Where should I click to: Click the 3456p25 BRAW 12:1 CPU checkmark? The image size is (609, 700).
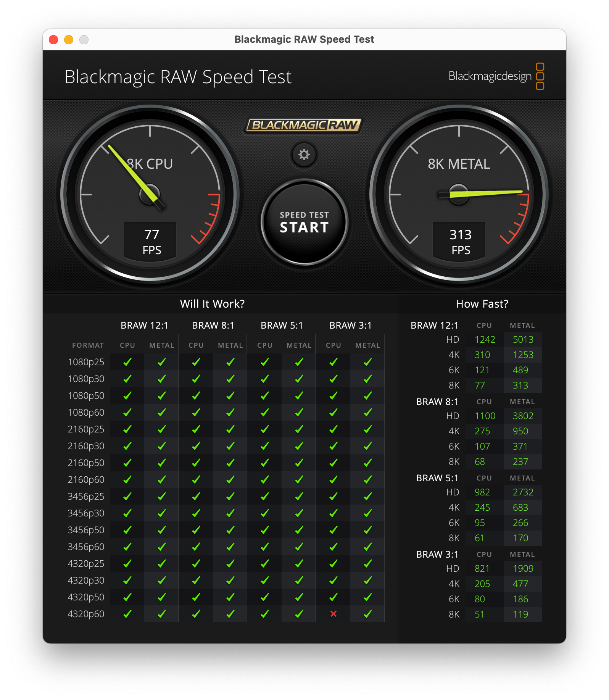pos(127,496)
